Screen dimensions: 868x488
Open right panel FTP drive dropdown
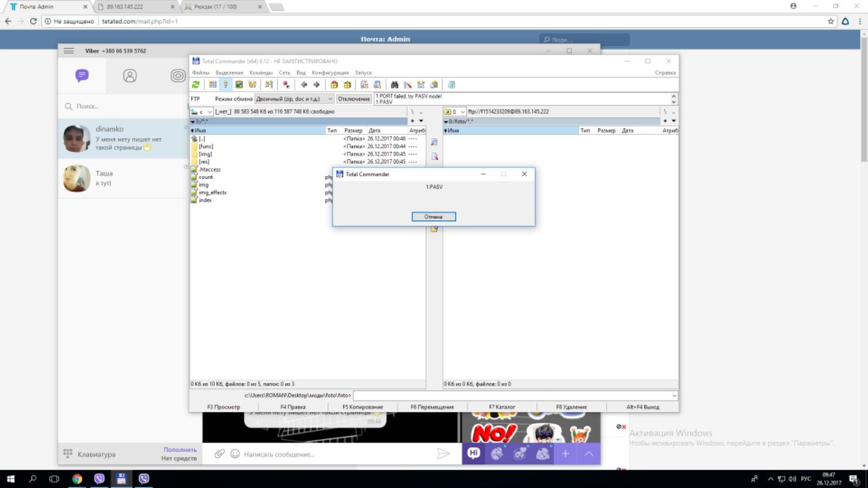point(454,112)
